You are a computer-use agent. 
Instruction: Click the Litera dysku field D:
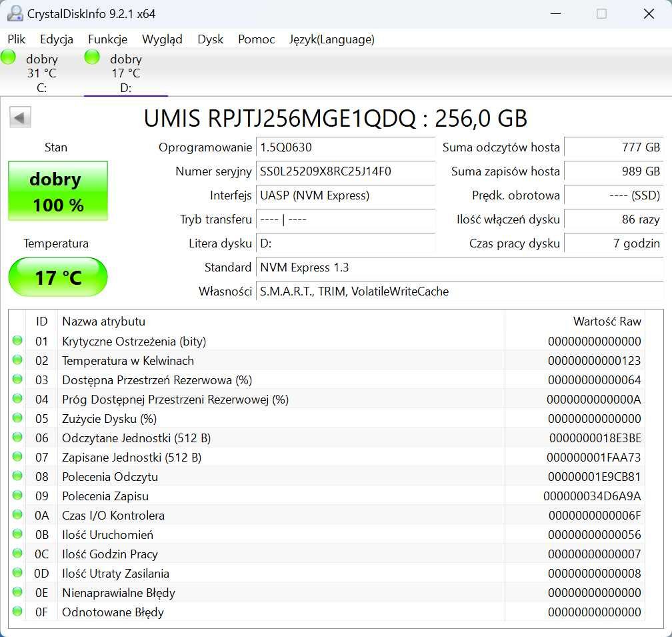(345, 243)
